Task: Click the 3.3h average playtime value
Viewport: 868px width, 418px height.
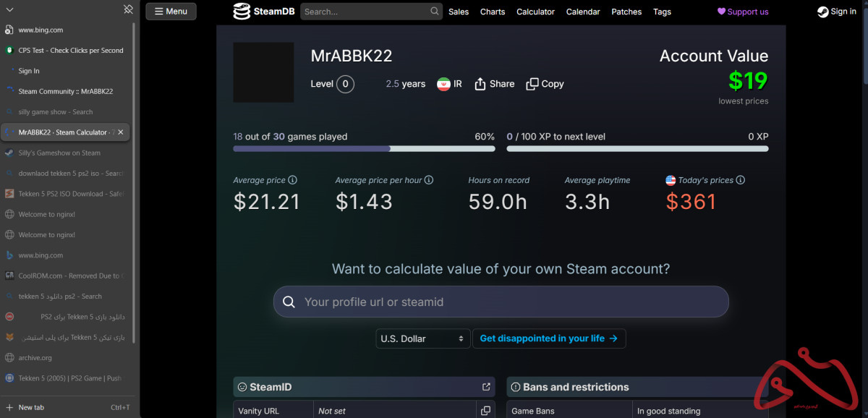Action: coord(587,202)
